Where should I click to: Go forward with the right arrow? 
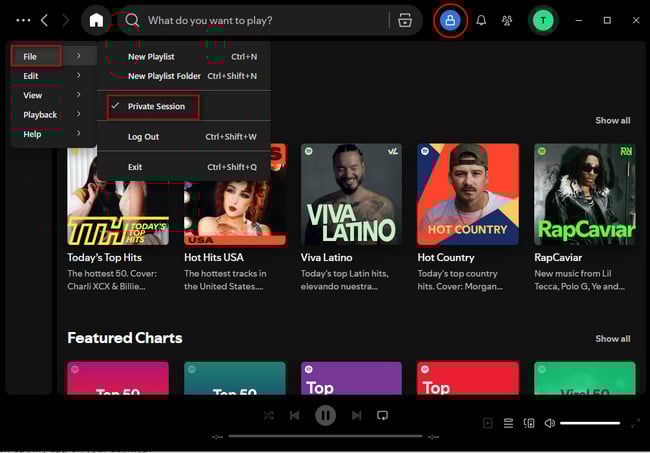point(65,20)
